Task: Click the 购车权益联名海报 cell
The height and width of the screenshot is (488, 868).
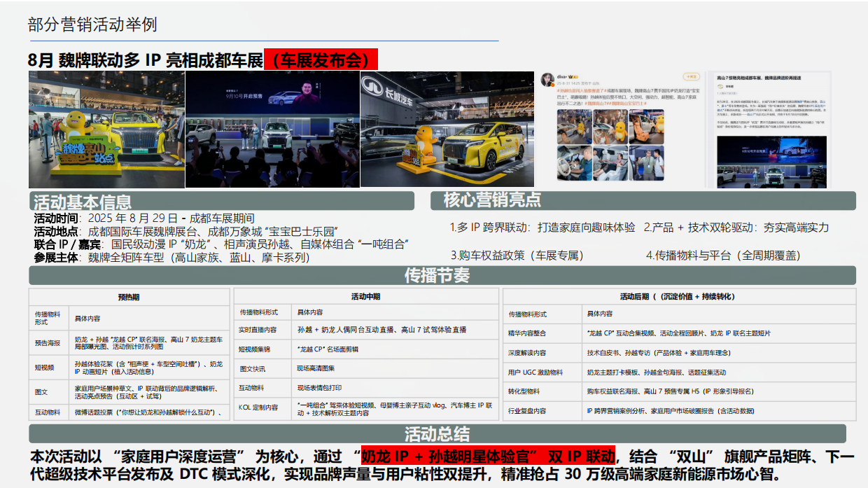Action: (x=717, y=392)
